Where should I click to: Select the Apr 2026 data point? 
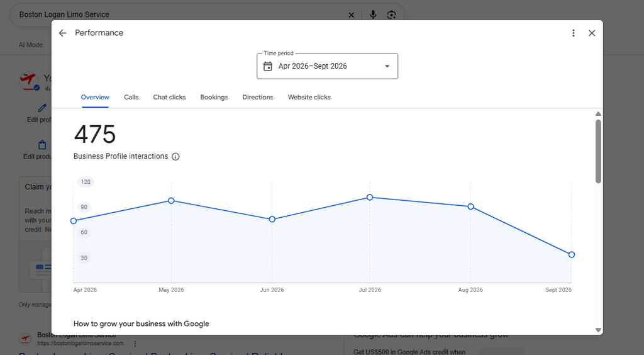coord(74,221)
